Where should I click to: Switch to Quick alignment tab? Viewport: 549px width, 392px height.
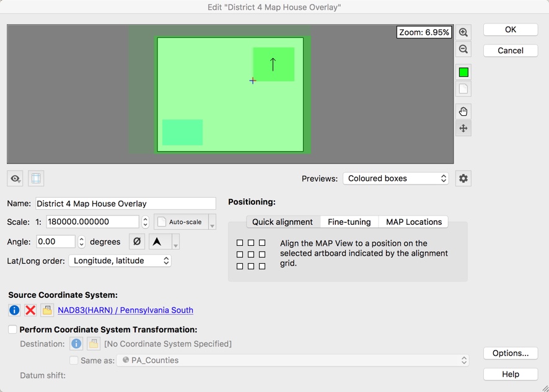(x=283, y=222)
